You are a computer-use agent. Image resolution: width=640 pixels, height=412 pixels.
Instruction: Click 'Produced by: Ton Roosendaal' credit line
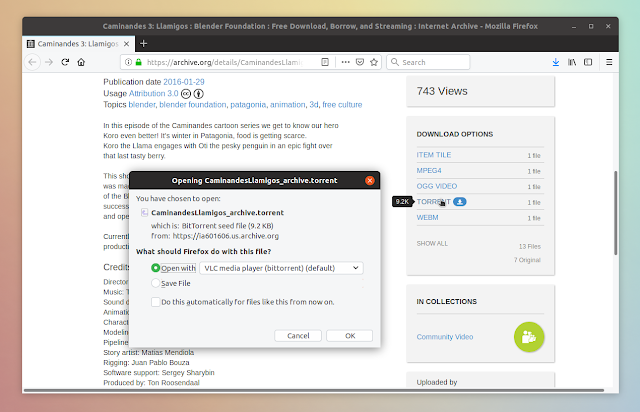(x=151, y=383)
